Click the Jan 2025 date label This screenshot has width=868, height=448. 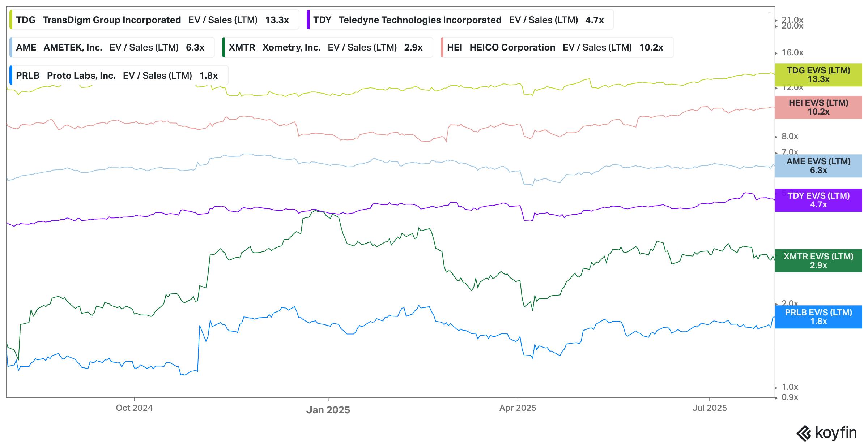pyautogui.click(x=328, y=410)
